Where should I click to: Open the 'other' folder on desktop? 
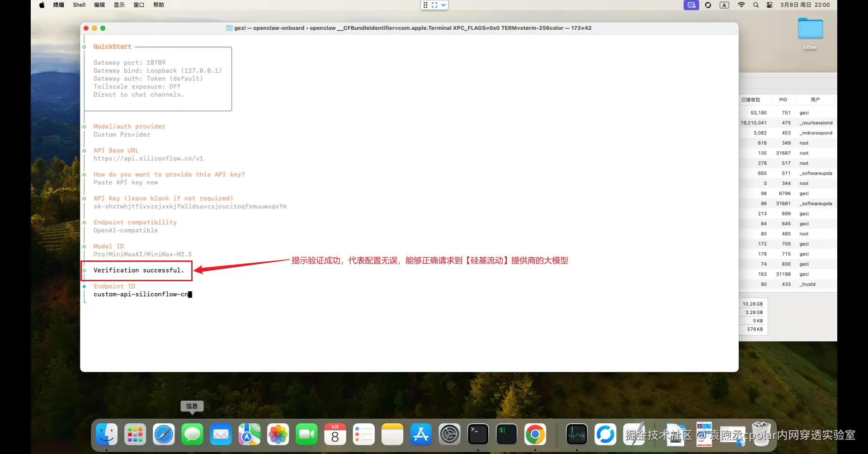tap(810, 33)
